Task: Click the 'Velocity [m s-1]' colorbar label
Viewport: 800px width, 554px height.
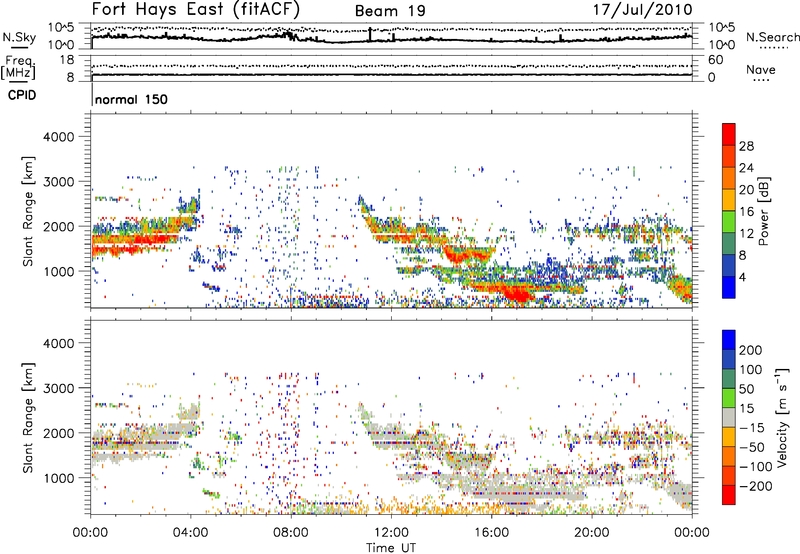Action: click(x=781, y=417)
